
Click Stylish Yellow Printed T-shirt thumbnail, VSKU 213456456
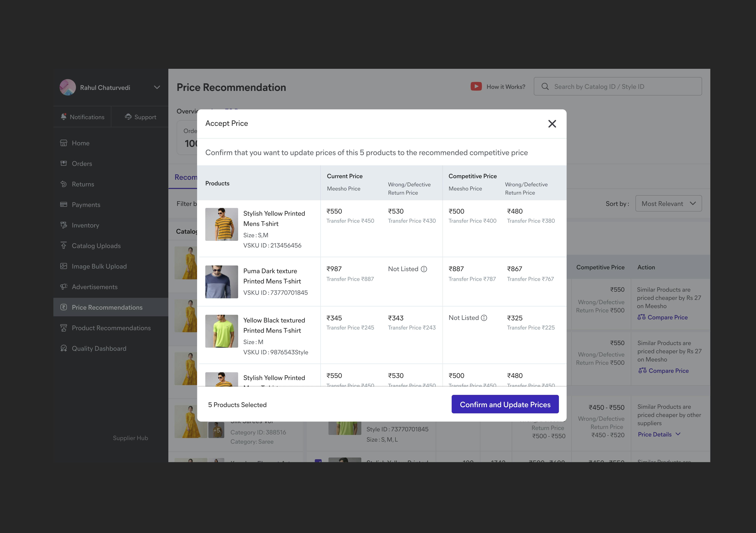tap(222, 224)
